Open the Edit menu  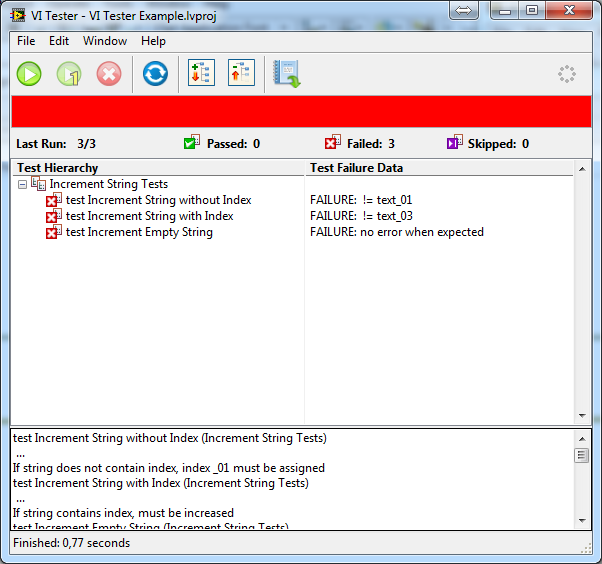point(59,41)
